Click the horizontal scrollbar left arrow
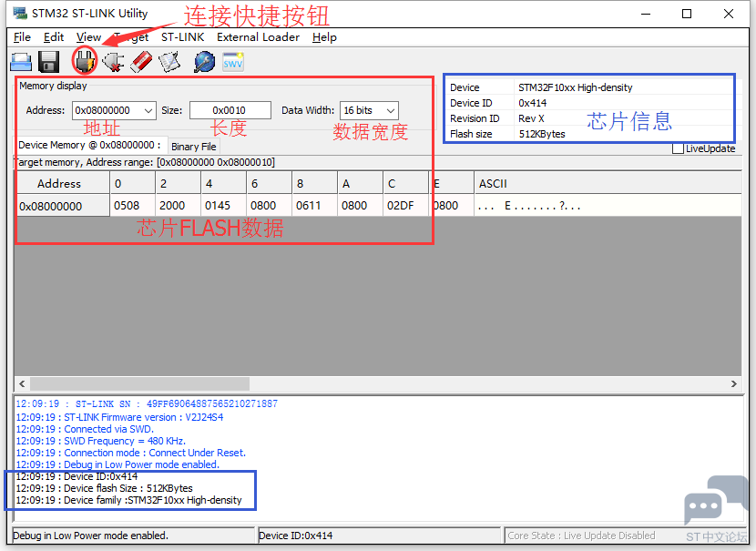The height and width of the screenshot is (551, 756). click(x=21, y=384)
